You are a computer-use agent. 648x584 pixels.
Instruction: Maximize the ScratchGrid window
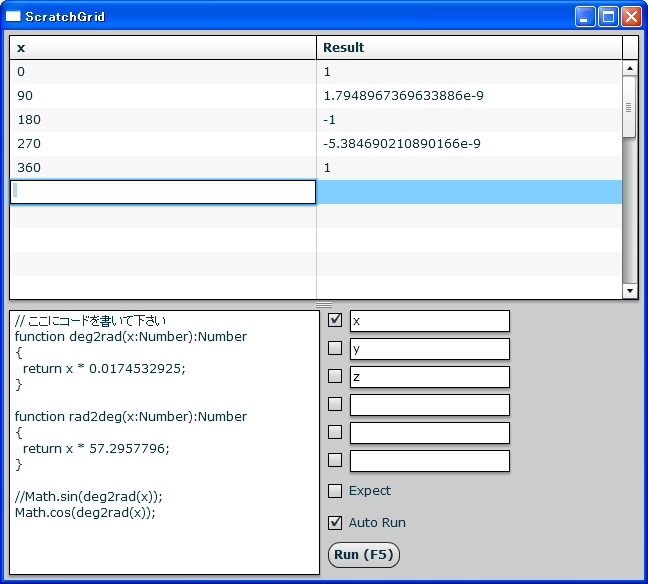click(608, 17)
